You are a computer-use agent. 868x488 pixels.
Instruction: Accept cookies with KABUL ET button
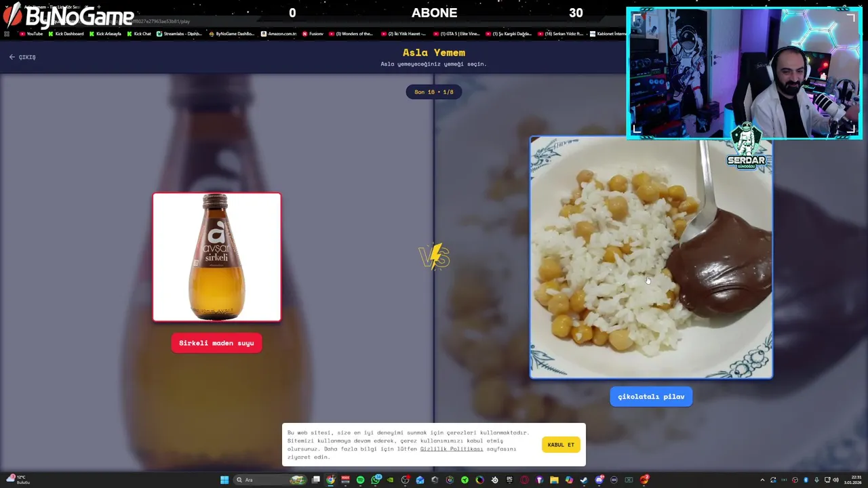561,445
